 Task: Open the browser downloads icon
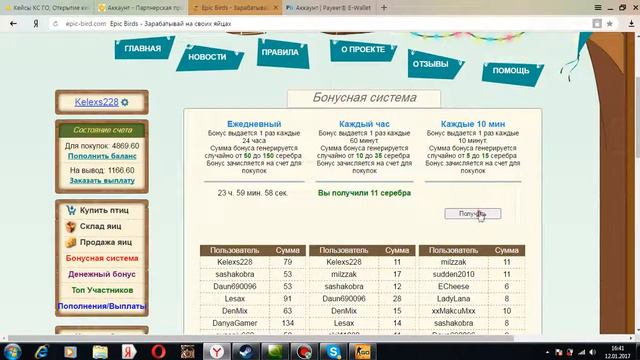pos(631,24)
